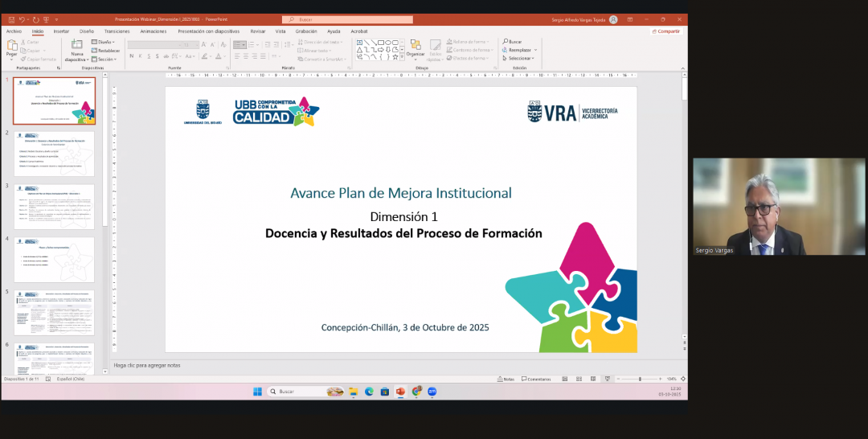Clear all text formatting

point(223,45)
